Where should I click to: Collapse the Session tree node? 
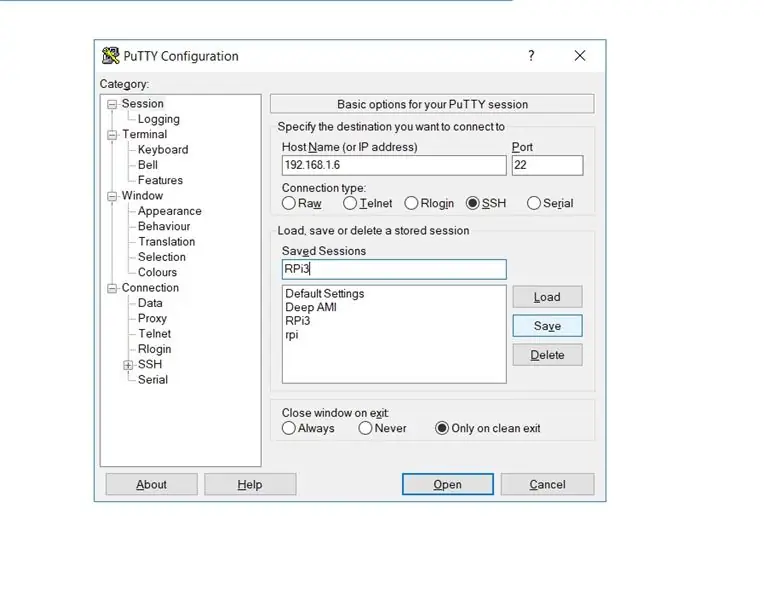112,104
